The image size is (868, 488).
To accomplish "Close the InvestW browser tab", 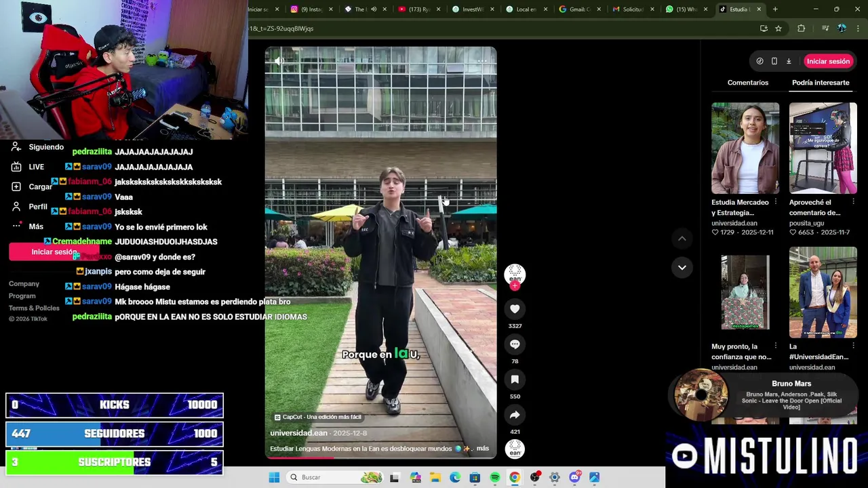I will (x=492, y=9).
